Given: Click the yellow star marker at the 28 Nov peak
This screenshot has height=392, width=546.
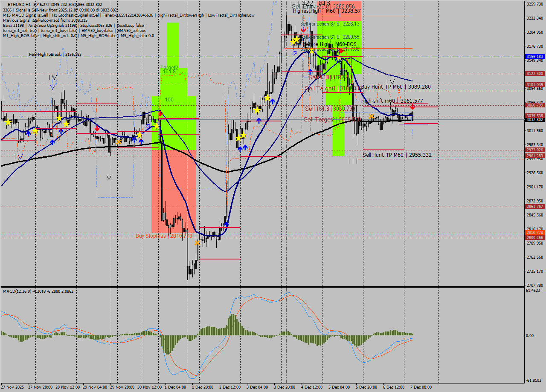Looking at the screenshot, I should click(59, 118).
